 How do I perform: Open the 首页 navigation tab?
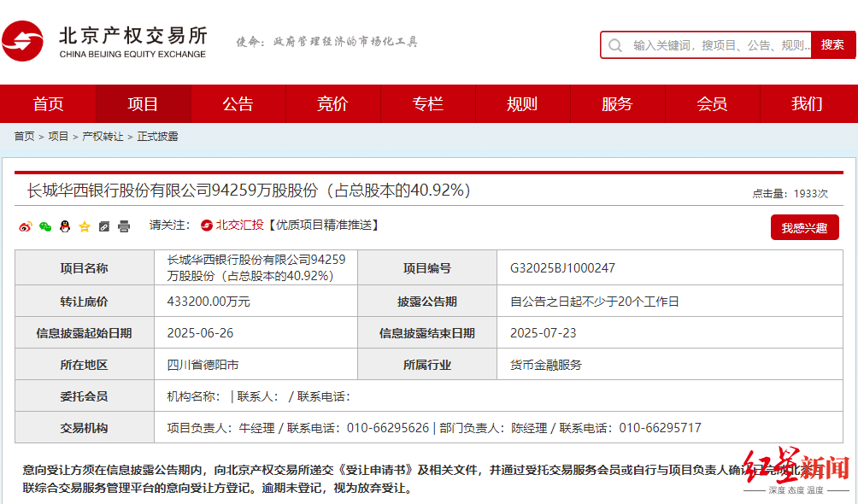click(x=48, y=104)
